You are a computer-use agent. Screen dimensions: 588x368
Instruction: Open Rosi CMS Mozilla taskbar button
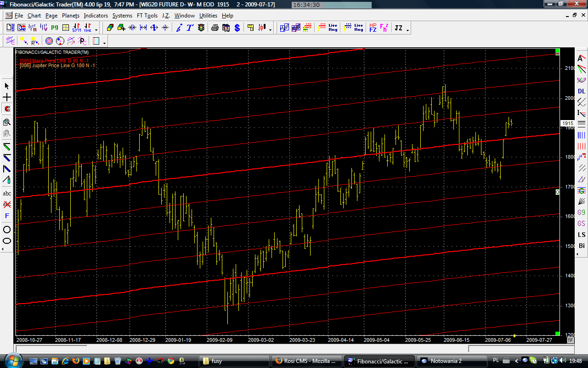point(306,361)
